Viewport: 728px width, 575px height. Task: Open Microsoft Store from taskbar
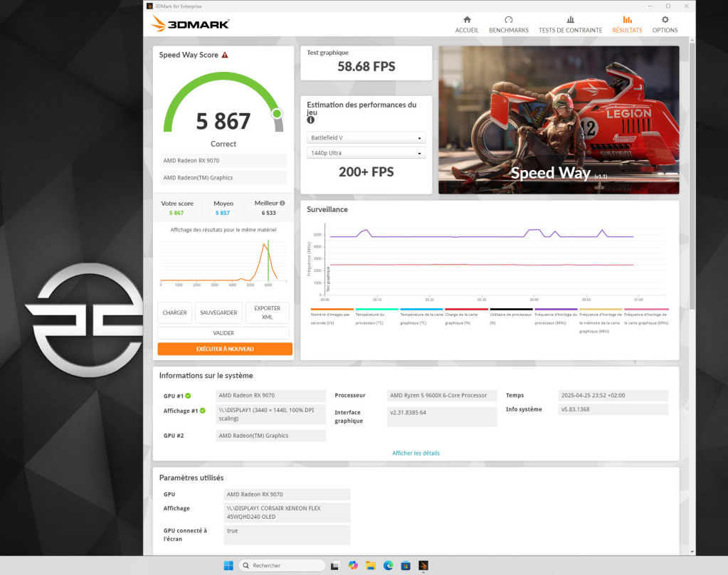(406, 565)
